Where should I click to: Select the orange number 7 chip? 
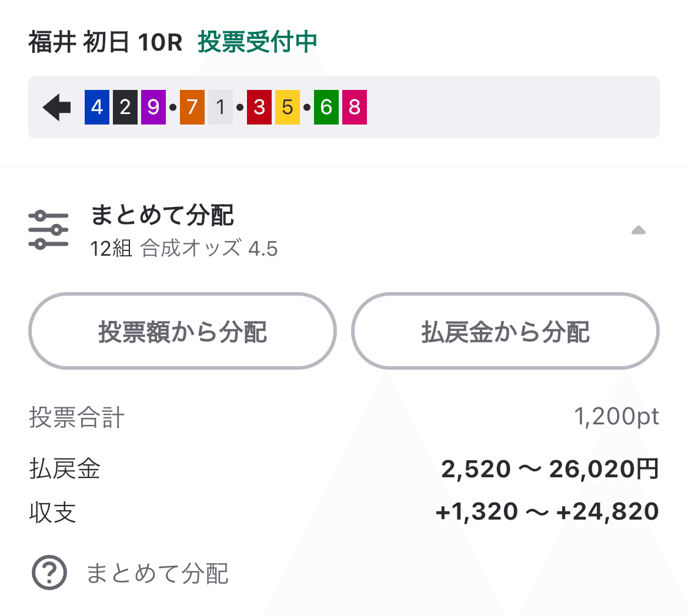192,107
